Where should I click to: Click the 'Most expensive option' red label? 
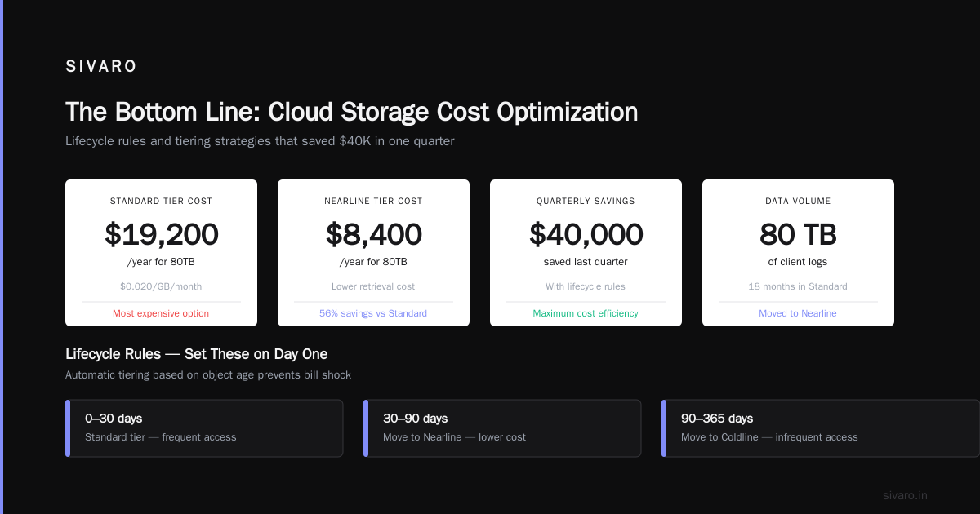(x=161, y=313)
